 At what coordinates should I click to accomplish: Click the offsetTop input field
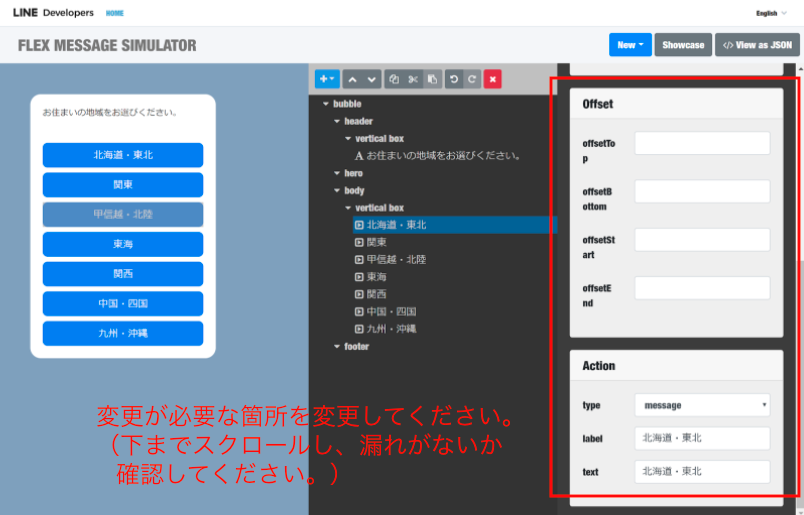click(x=702, y=143)
